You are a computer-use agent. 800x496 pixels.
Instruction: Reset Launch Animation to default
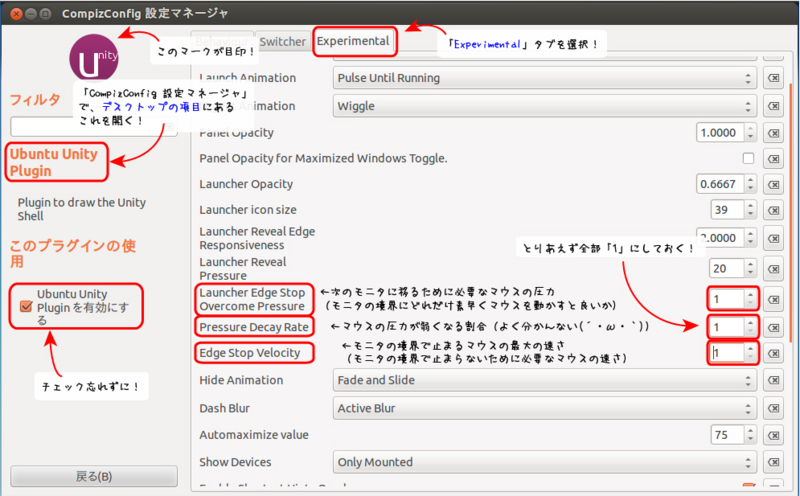click(x=773, y=78)
